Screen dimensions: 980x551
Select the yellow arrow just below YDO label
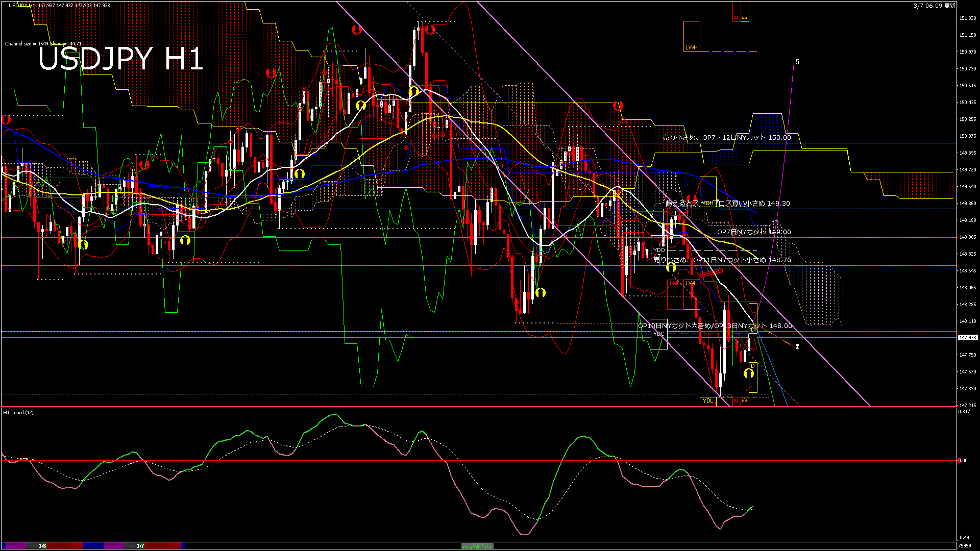point(671,267)
